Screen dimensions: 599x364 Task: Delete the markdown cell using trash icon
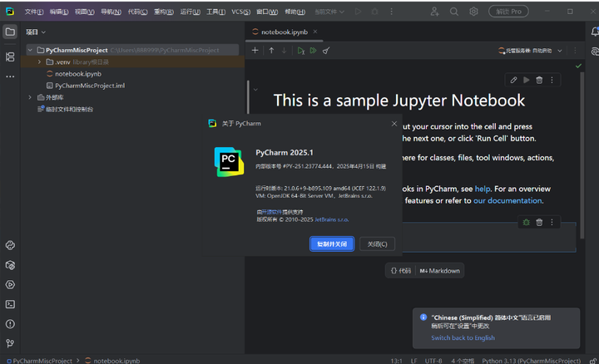click(x=539, y=80)
